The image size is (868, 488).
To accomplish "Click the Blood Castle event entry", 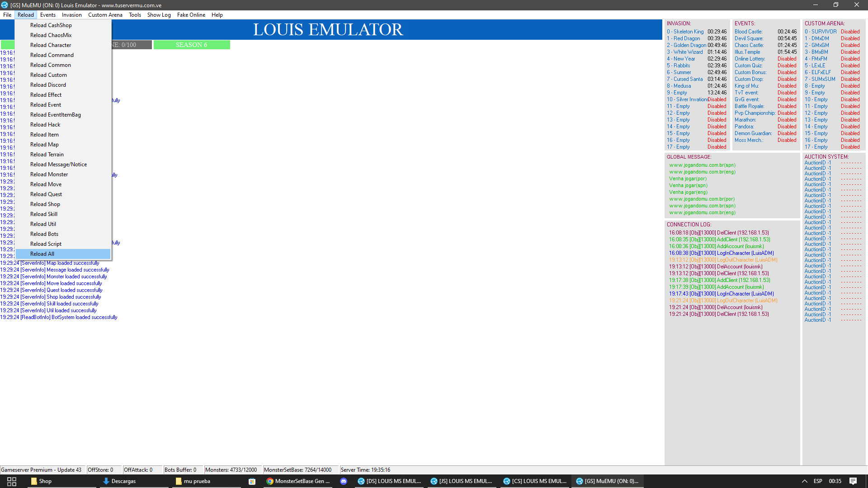I will click(765, 32).
